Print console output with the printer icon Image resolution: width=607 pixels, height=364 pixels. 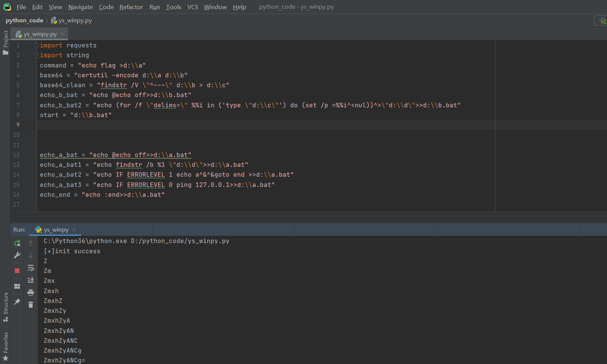point(31,292)
